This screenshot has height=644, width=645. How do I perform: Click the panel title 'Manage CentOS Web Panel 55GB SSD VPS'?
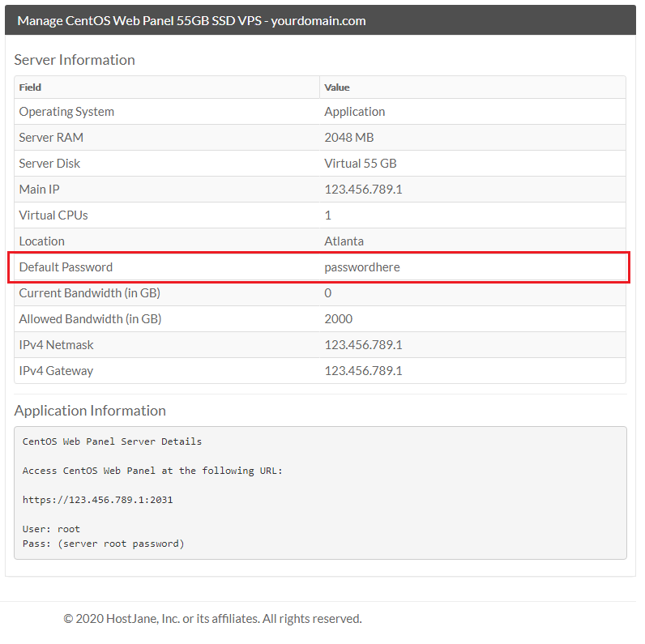click(x=191, y=20)
